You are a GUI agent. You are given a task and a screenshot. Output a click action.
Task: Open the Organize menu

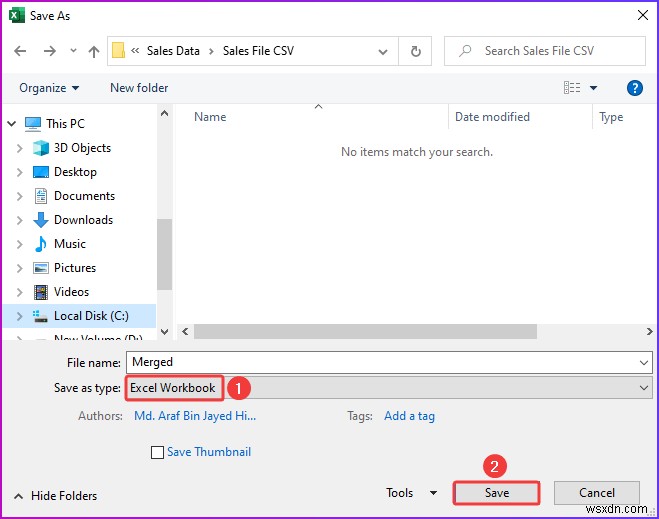[x=49, y=88]
